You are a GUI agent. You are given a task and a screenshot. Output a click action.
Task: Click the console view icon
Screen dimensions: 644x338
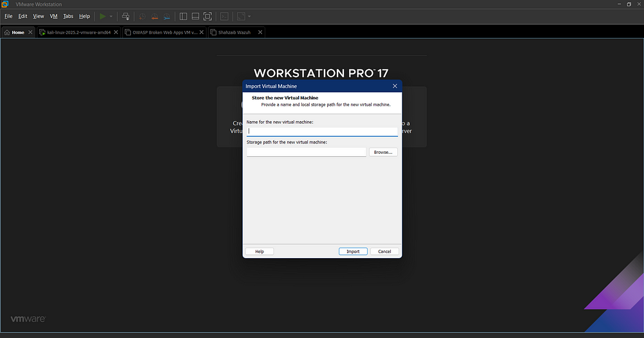(224, 17)
